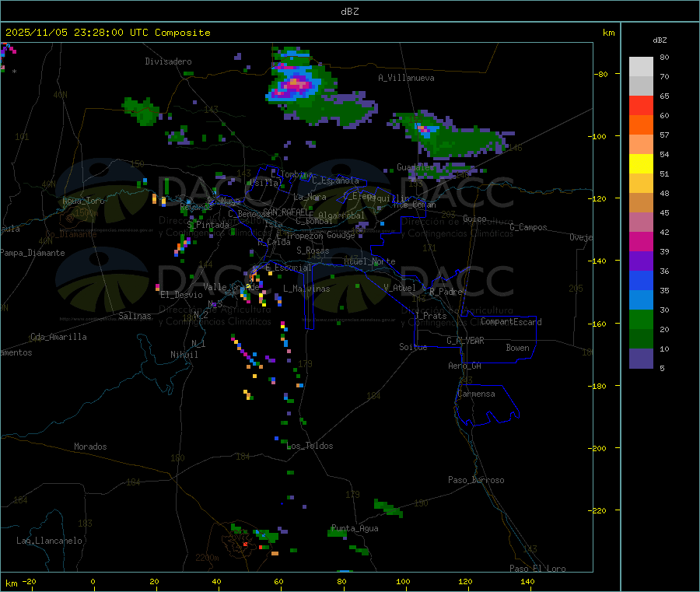The width and height of the screenshot is (700, 592).
Task: Click the Atuel_Norte map label
Action: tap(369, 261)
